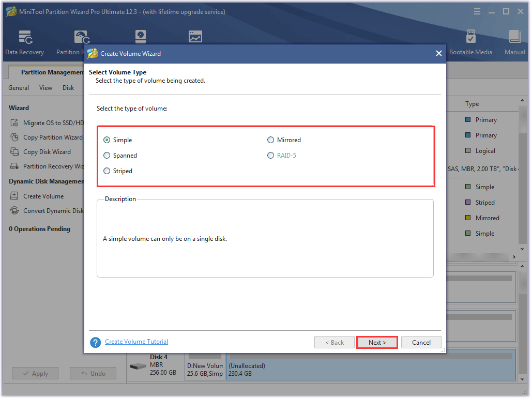The image size is (532, 399).
Task: Click the MiniTool app logo in title bar
Action: click(x=11, y=11)
